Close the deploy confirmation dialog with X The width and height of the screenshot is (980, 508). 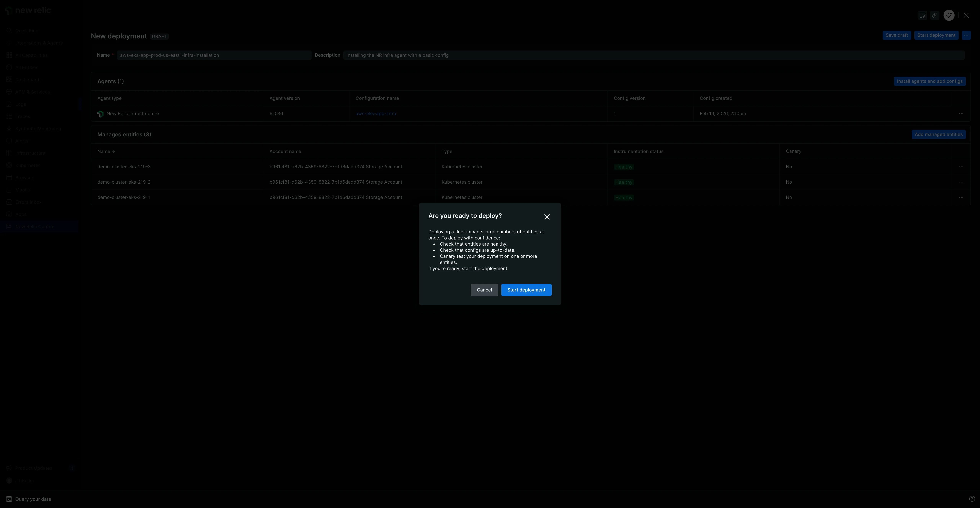click(x=547, y=217)
